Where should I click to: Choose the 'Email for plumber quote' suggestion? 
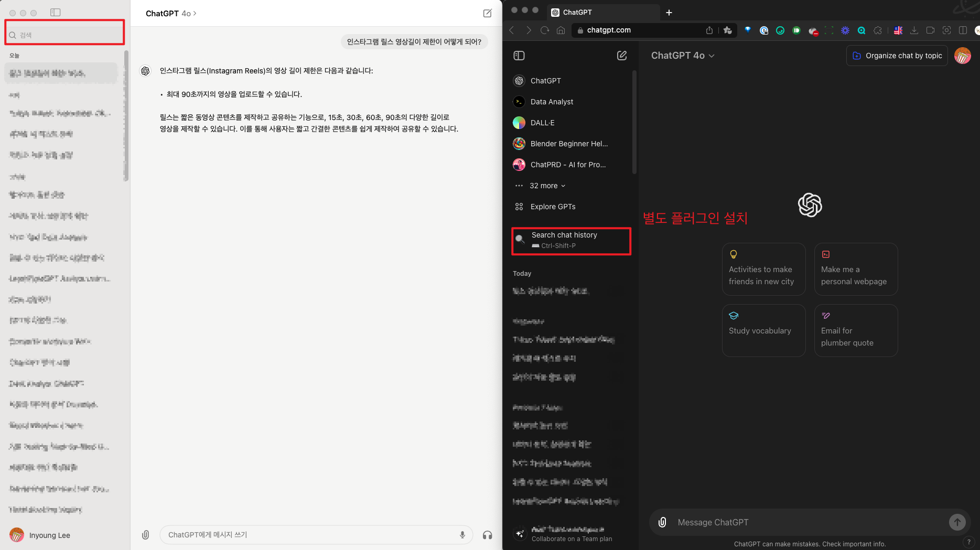coord(856,330)
